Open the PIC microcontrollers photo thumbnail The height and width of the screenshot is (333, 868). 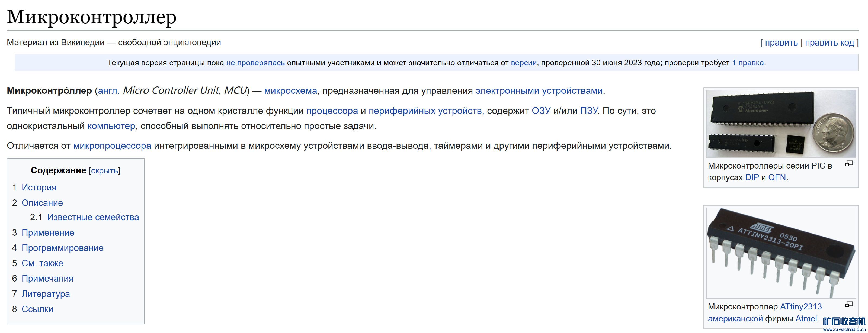coord(781,124)
